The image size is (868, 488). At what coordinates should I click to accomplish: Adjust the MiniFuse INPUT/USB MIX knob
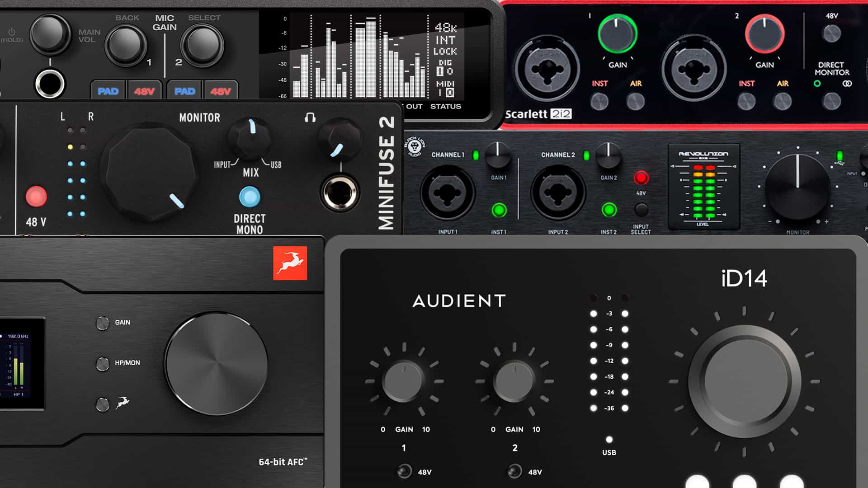tap(250, 138)
